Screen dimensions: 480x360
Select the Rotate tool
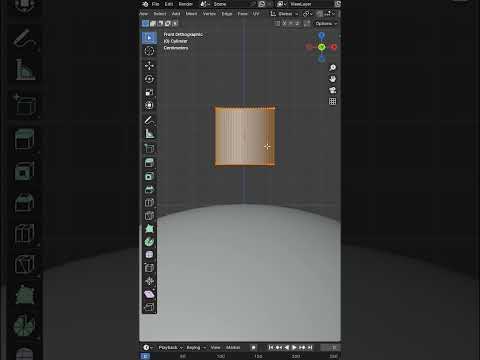pyautogui.click(x=149, y=79)
